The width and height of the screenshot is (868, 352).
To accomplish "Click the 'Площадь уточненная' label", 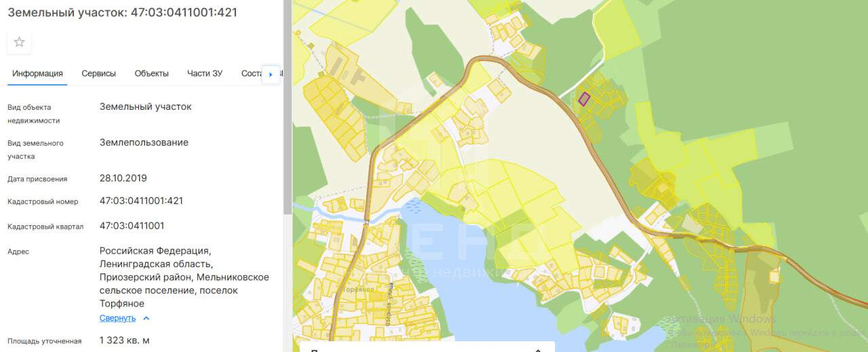I will [x=45, y=341].
